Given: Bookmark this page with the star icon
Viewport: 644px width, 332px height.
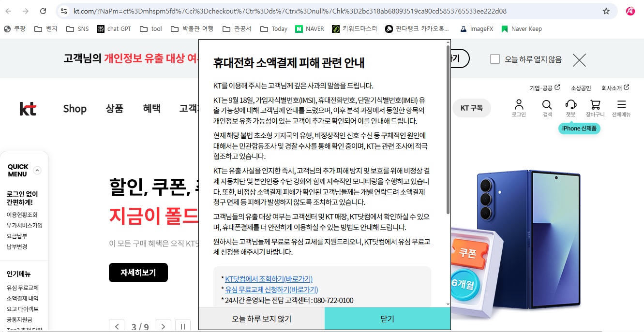Looking at the screenshot, I should click(x=606, y=11).
